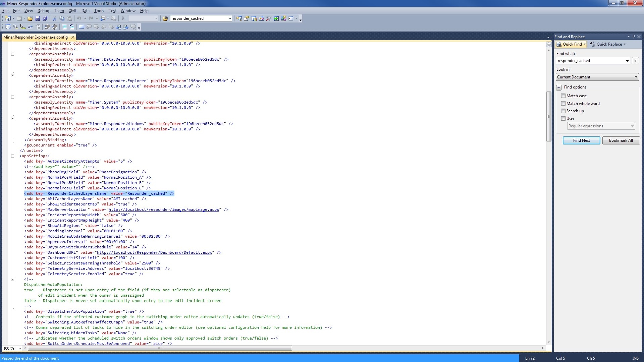Open the Regular expressions dropdown
Viewport: 644px width, 362px height.
[632, 126]
